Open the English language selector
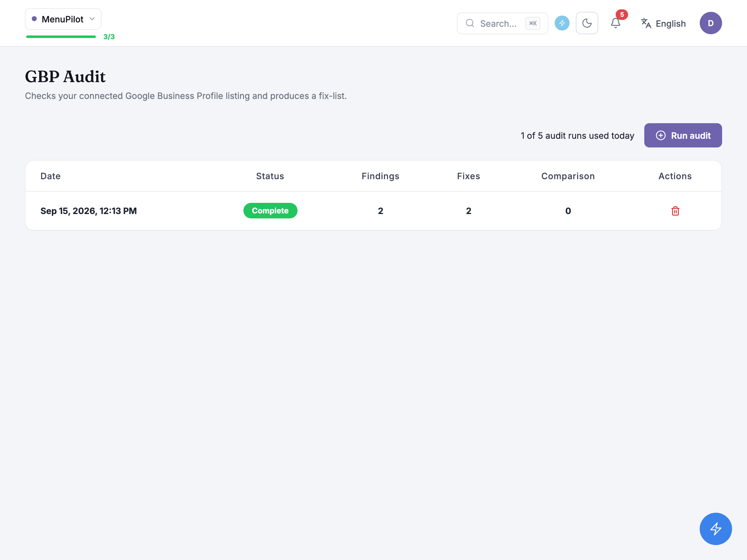Screen dimensions: 747x560 (x=663, y=23)
